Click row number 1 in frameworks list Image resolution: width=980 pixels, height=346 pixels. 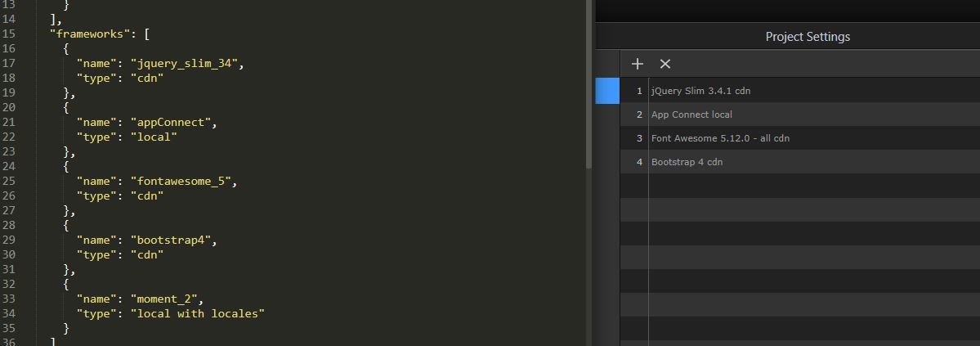coord(638,91)
